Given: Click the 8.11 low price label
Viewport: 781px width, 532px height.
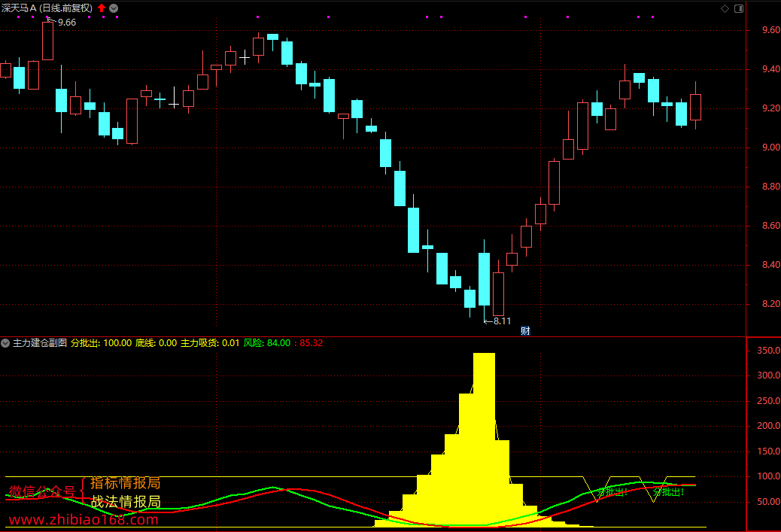Looking at the screenshot, I should [x=502, y=321].
